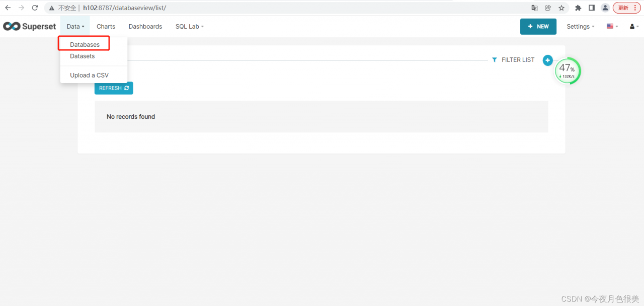
Task: Select Datasets from Data menu
Action: coord(83,56)
